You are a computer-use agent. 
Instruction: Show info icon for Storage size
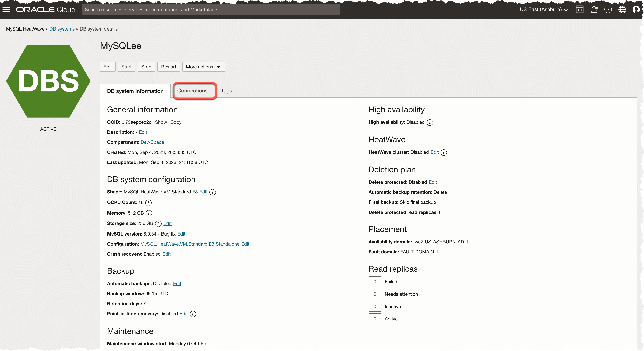click(158, 224)
